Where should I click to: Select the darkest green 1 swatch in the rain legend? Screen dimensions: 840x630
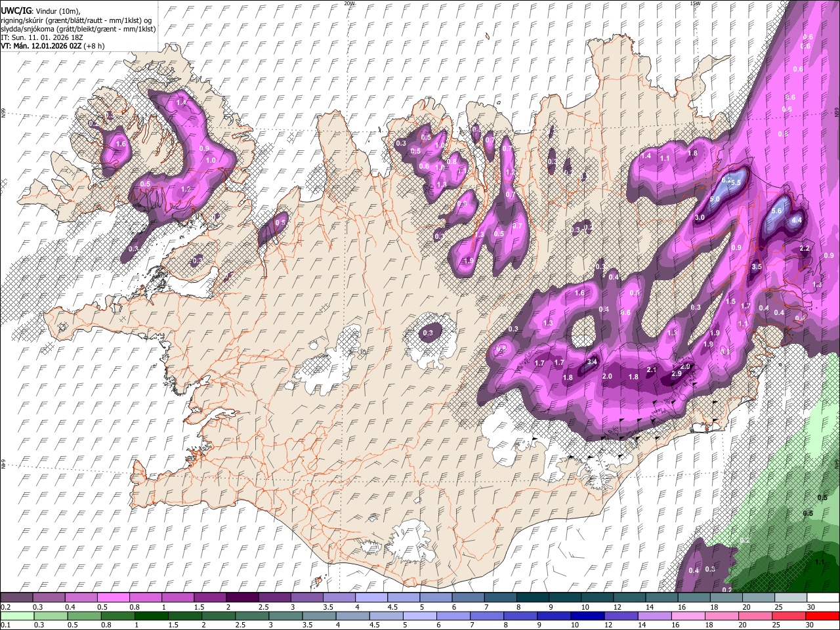[x=152, y=616]
